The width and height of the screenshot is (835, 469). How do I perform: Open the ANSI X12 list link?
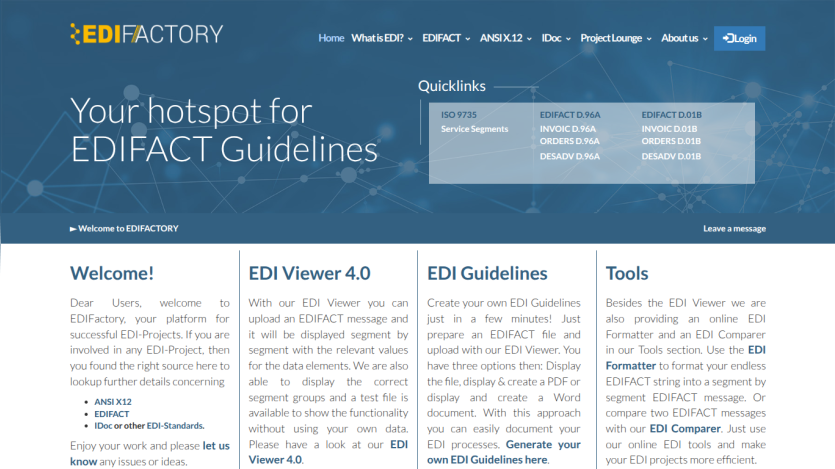point(113,402)
